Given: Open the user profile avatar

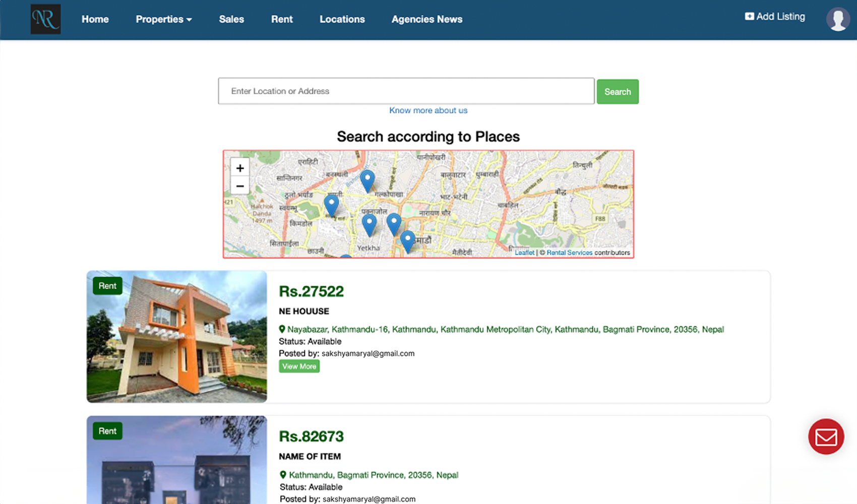Looking at the screenshot, I should click(837, 20).
